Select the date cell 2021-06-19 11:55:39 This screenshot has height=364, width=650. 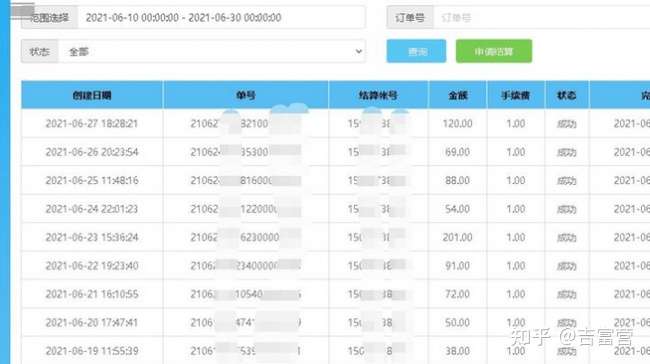(x=92, y=351)
